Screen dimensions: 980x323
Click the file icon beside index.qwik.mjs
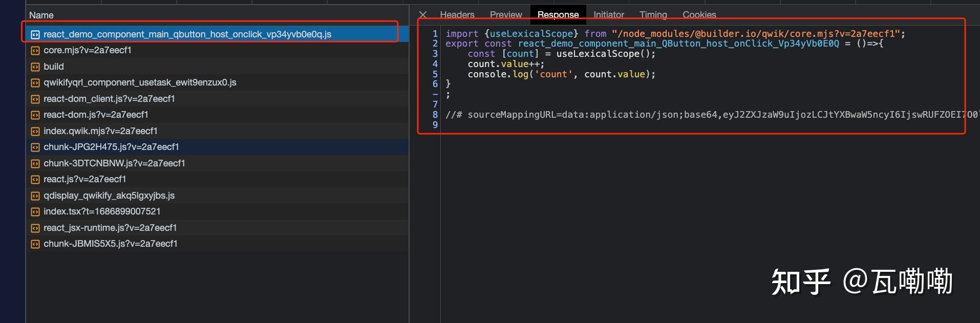35,132
